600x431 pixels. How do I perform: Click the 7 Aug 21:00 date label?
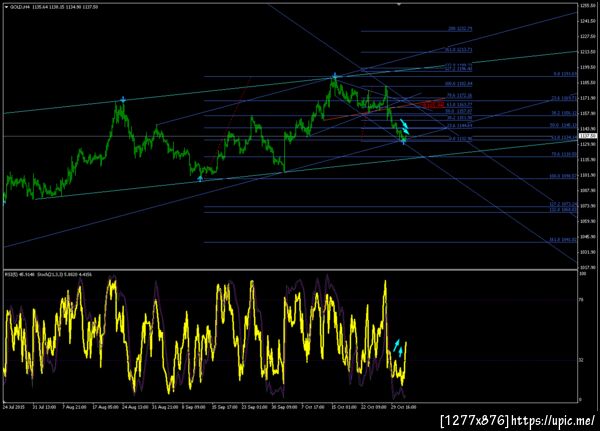click(74, 407)
